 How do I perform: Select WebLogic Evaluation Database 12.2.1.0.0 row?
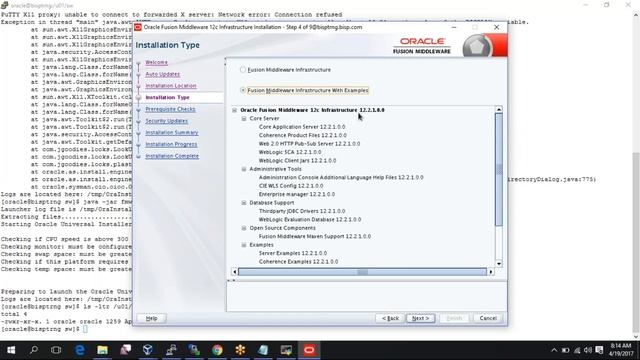310,220
